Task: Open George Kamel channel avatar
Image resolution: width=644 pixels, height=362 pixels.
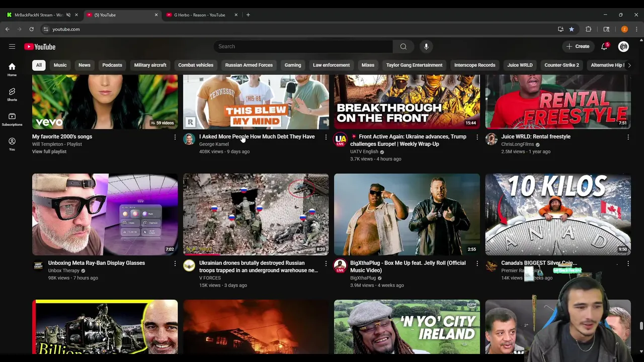Action: (x=189, y=139)
